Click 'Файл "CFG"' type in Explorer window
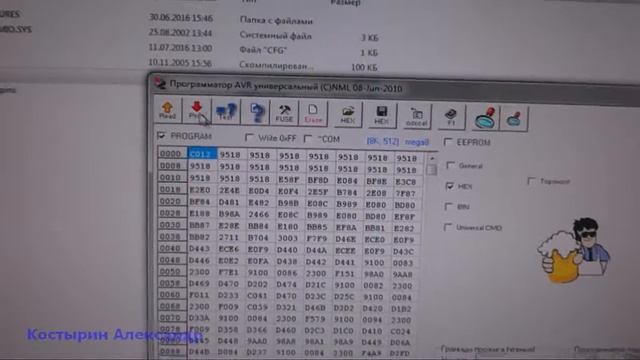 pos(263,50)
